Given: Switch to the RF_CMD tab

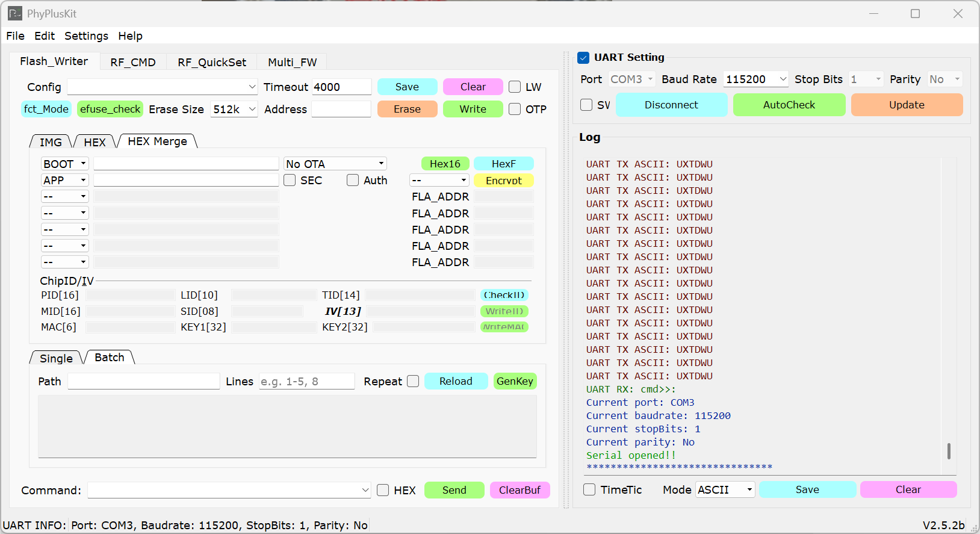Looking at the screenshot, I should (133, 62).
